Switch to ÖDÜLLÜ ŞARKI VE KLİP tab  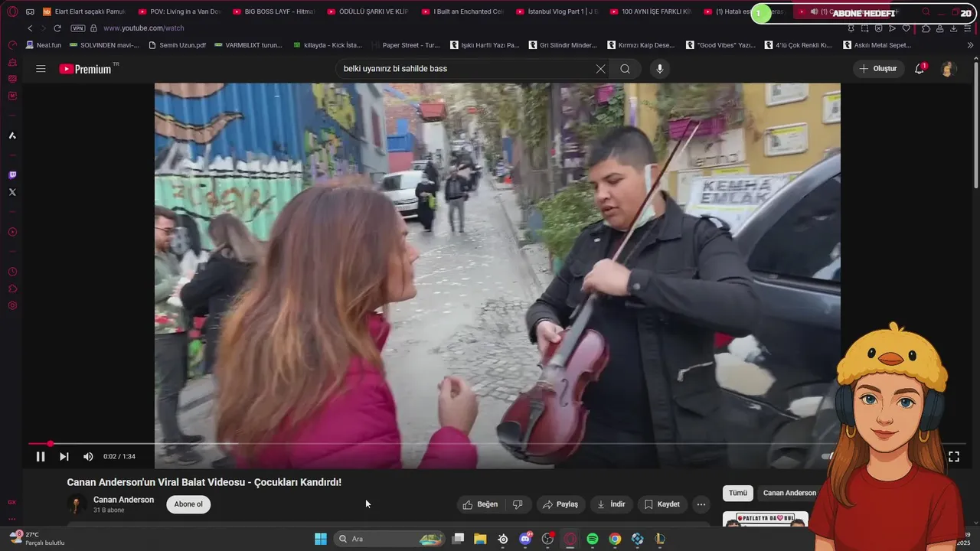point(367,11)
